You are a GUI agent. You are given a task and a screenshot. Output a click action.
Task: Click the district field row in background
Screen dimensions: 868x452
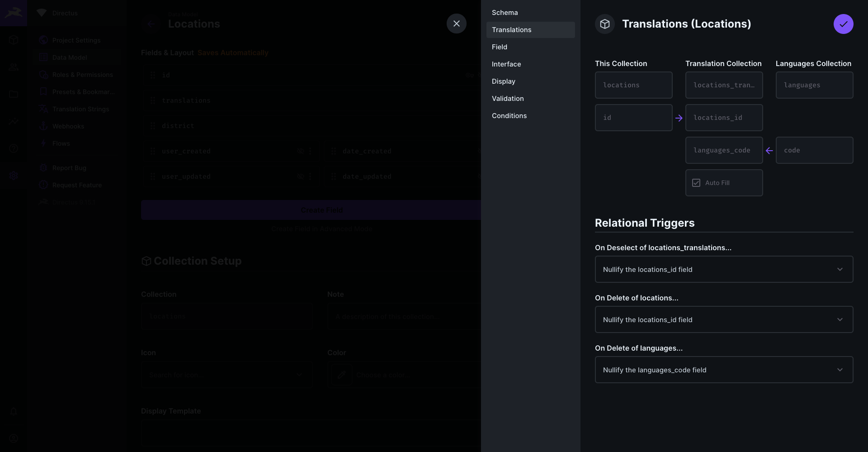311,126
